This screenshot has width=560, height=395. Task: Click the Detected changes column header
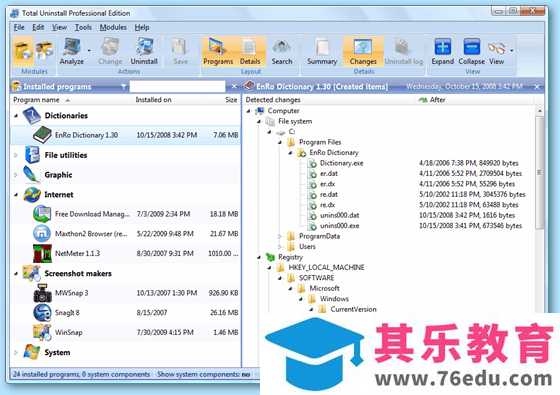(329, 100)
